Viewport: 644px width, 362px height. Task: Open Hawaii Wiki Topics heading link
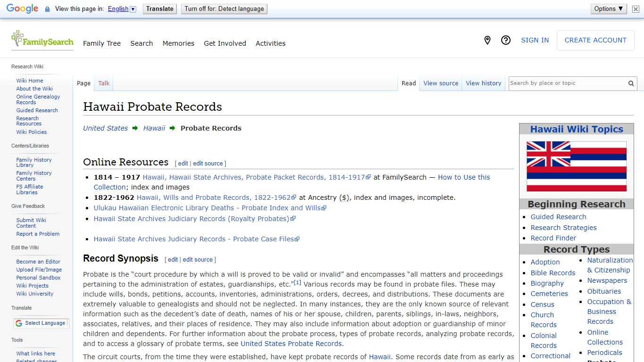(576, 129)
